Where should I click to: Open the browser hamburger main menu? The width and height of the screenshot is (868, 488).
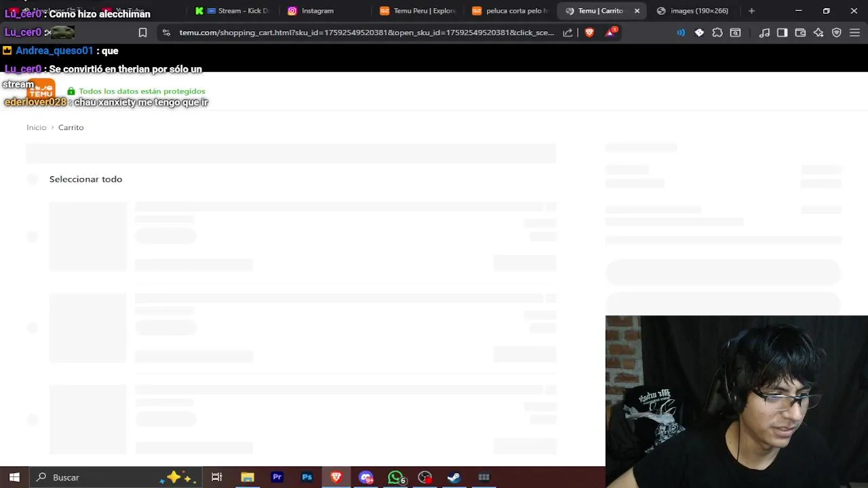coord(854,33)
